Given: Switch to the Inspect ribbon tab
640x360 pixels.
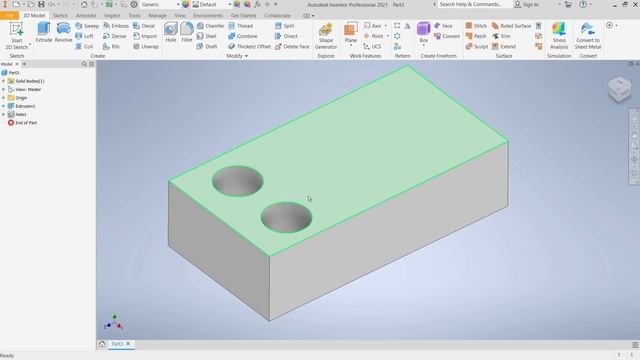Looking at the screenshot, I should pyautogui.click(x=112, y=16).
